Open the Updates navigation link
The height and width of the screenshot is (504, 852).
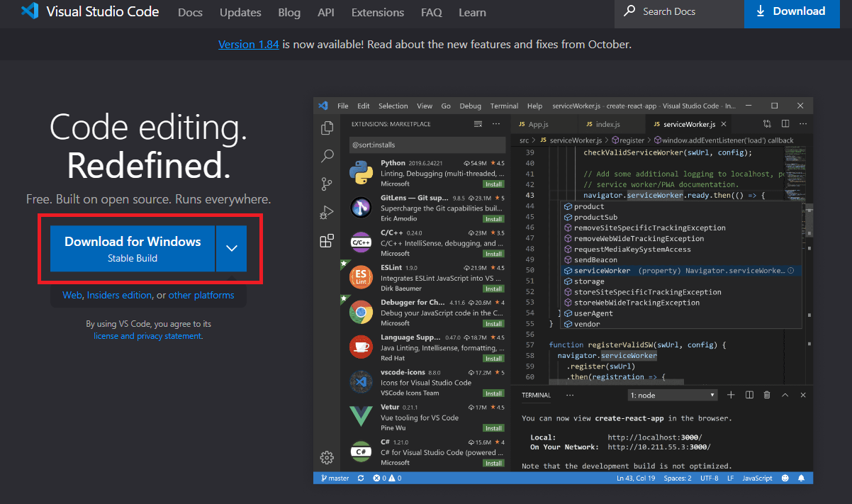[x=240, y=12]
